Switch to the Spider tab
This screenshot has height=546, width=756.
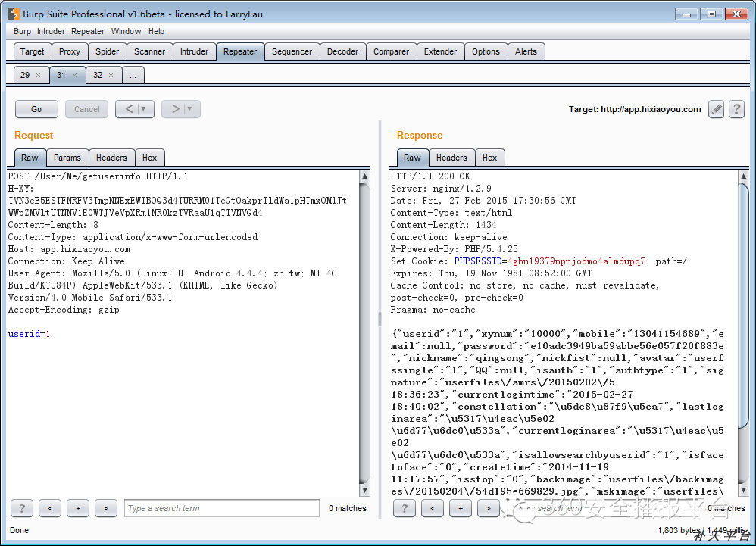[x=107, y=51]
